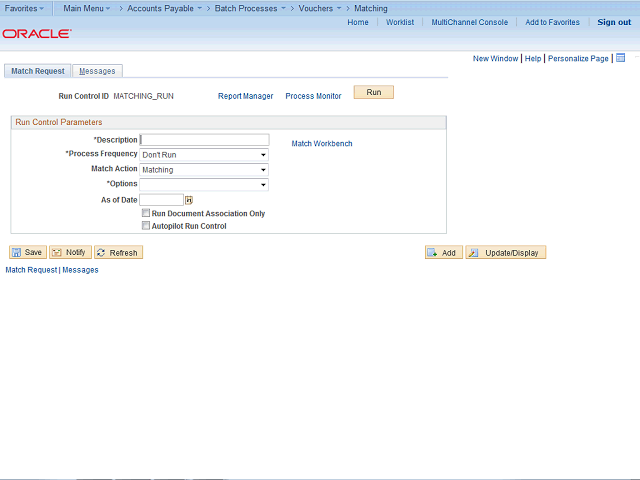640x480 pixels.
Task: Open the Favorites menu
Action: (x=24, y=8)
